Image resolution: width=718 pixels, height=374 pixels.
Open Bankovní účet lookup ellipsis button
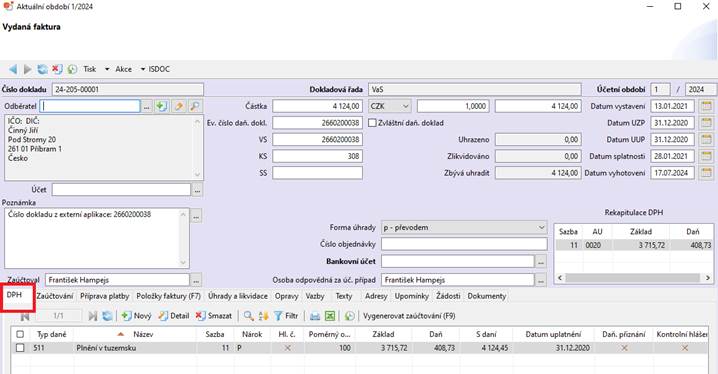pyautogui.click(x=541, y=261)
